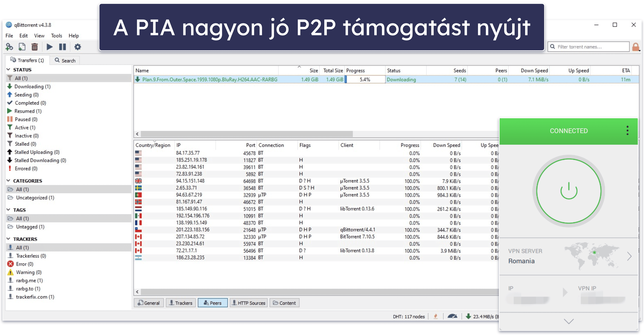
Task: Sort torrents by the Seeds column
Action: point(447,70)
